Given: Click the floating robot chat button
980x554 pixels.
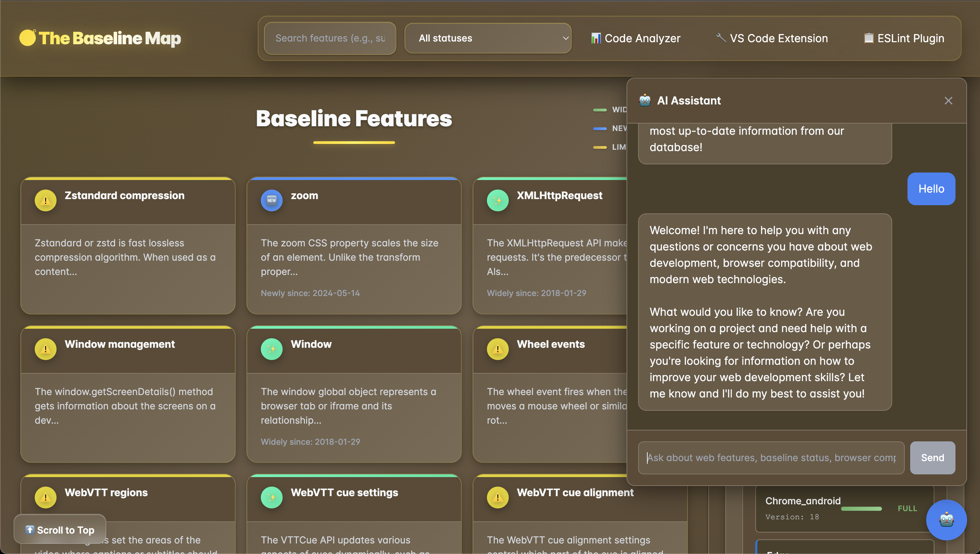Looking at the screenshot, I should (x=946, y=519).
